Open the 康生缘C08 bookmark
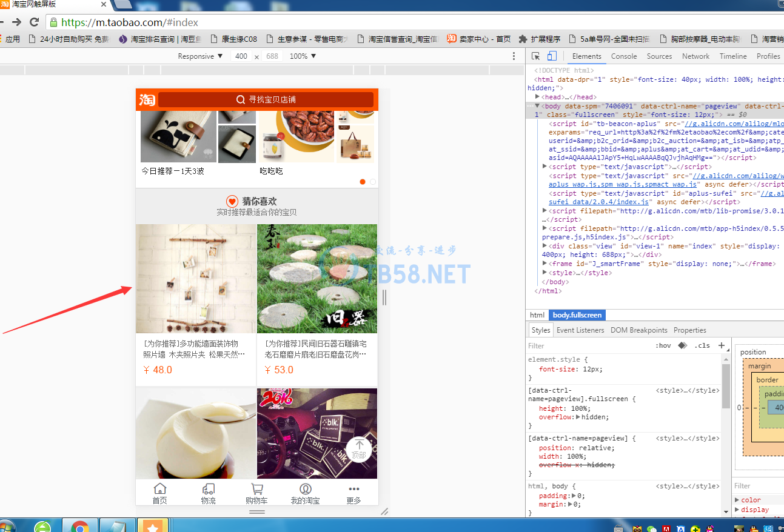 [x=233, y=39]
